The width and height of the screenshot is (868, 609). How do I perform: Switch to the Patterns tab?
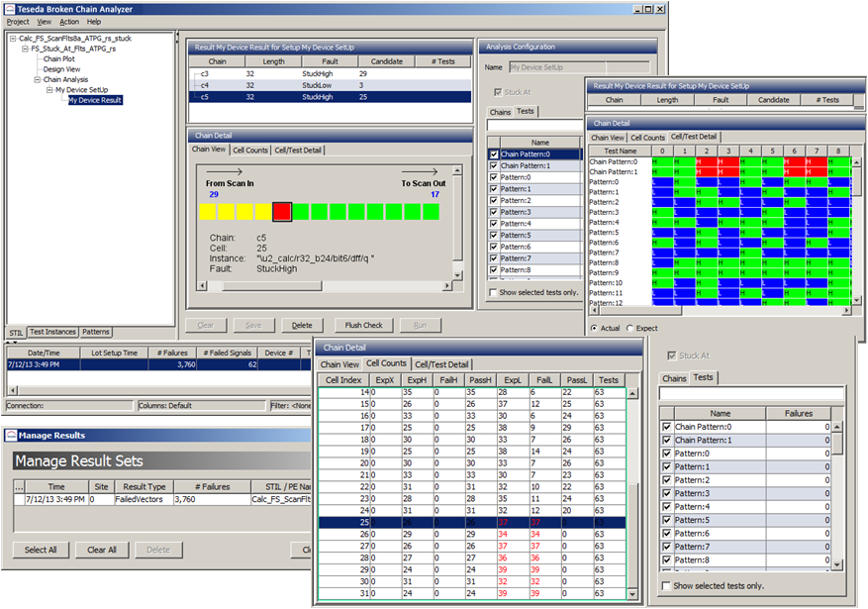click(x=96, y=332)
